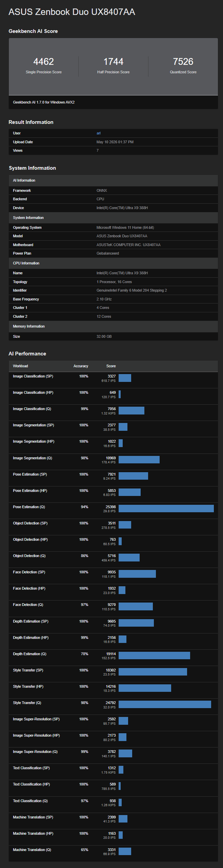Click the Image Classification (Q) score bar
The height and width of the screenshot is (868, 223).
[x=131, y=410]
